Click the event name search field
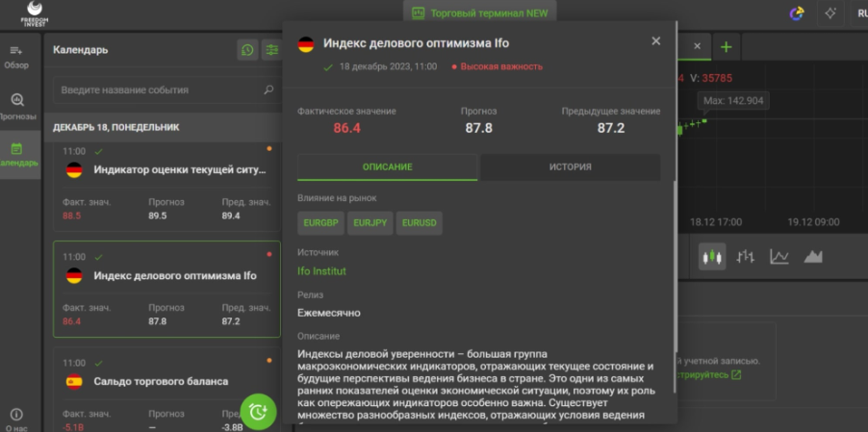 166,89
